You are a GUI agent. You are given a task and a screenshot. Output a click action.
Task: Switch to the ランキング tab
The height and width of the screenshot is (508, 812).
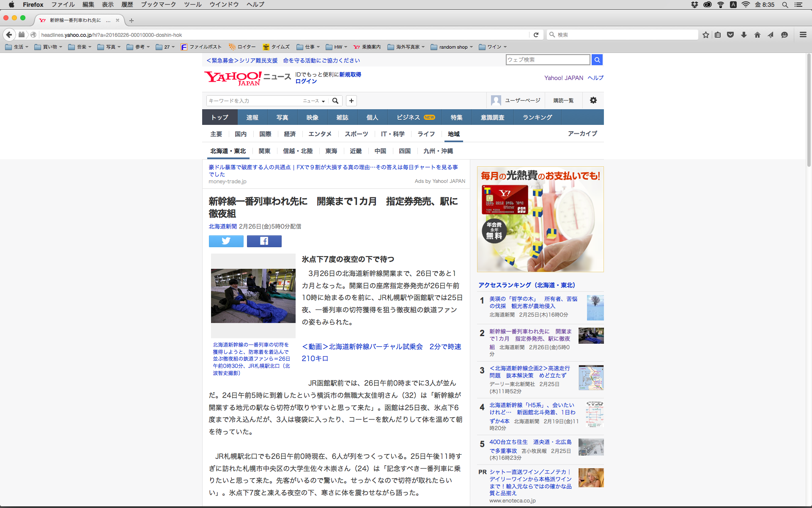pos(537,117)
